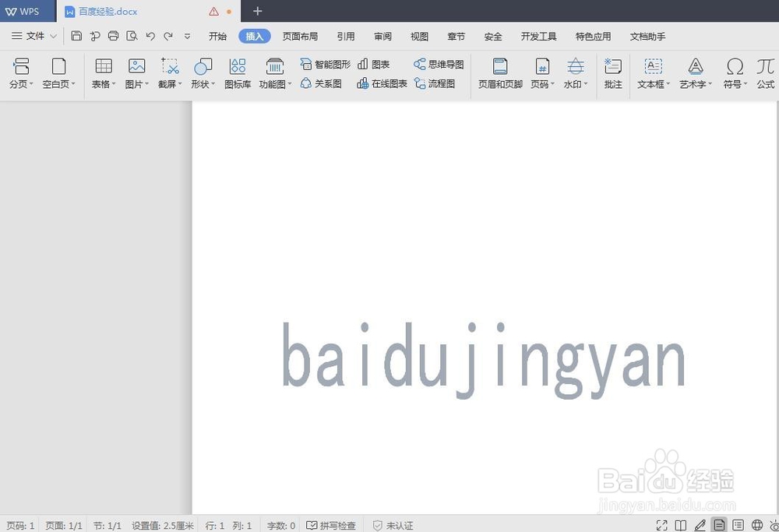Click the warning triangle on document tab
The width and height of the screenshot is (779, 532).
click(213, 12)
